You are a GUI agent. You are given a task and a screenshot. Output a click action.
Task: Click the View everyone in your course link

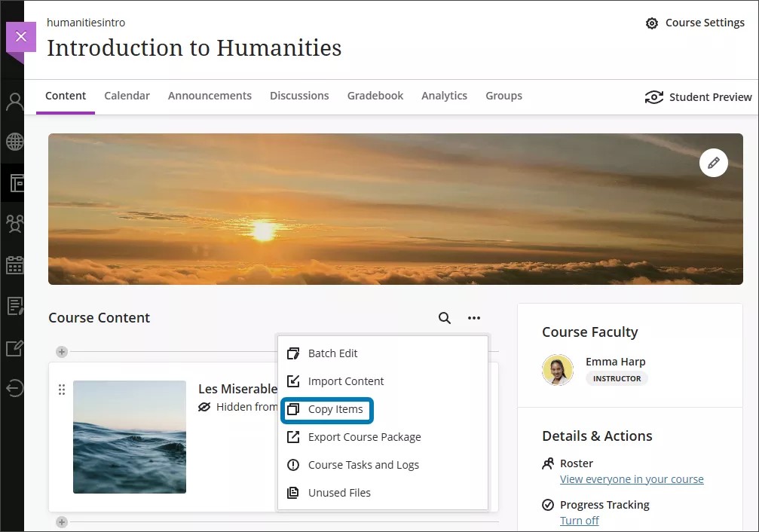point(632,478)
